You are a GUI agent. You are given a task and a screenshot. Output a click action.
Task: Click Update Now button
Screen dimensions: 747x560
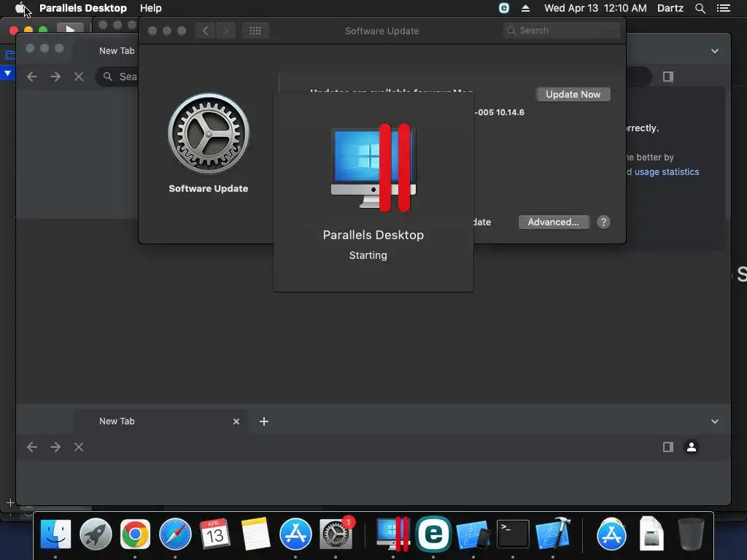coord(573,94)
